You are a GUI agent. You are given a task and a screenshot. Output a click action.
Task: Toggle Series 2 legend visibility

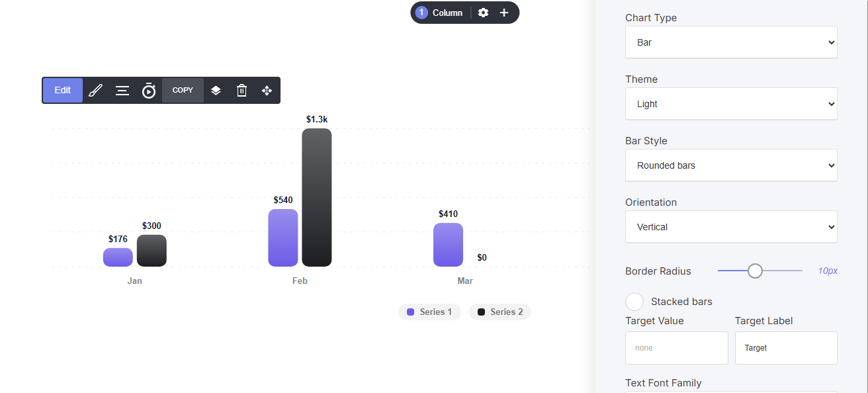(x=500, y=312)
